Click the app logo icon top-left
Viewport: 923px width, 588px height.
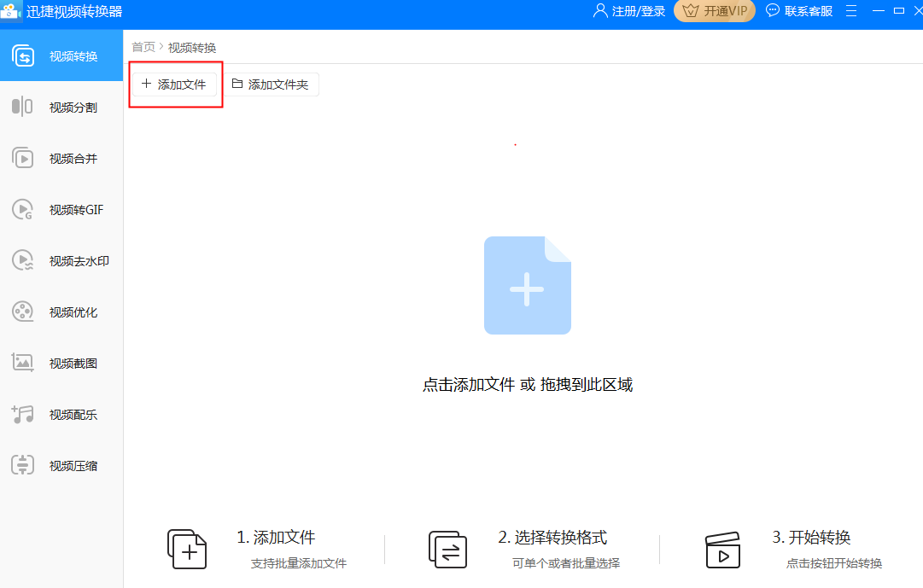pos(12,10)
